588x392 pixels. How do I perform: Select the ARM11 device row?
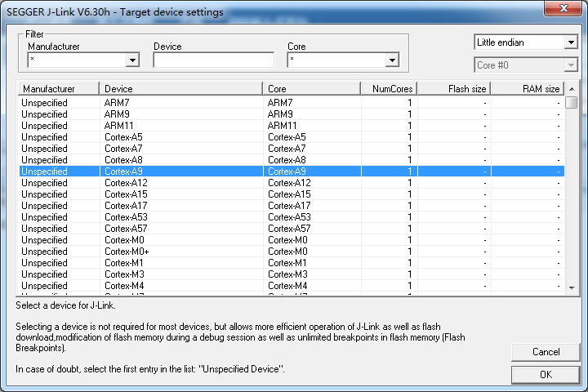coord(292,126)
